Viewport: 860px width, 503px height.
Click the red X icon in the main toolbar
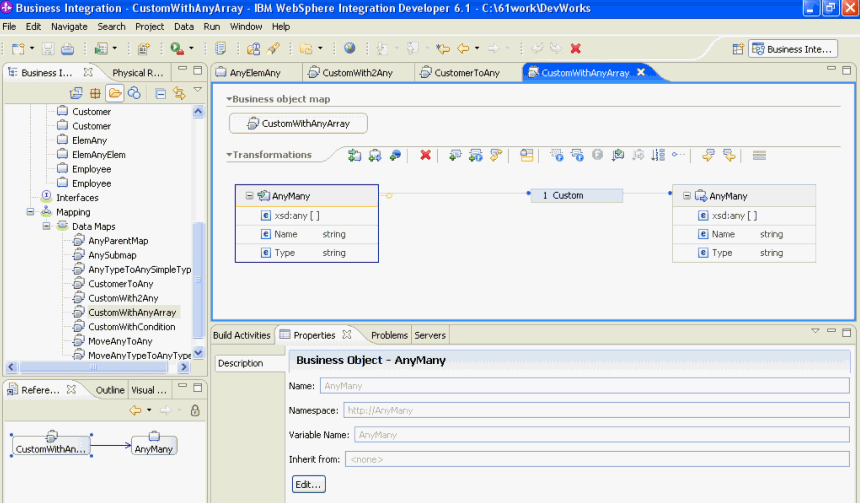(x=575, y=48)
